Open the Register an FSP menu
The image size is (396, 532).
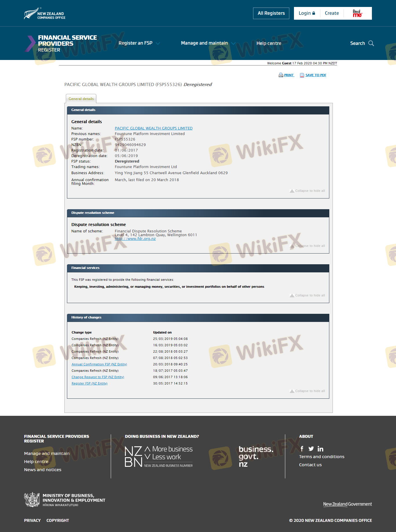coord(135,43)
